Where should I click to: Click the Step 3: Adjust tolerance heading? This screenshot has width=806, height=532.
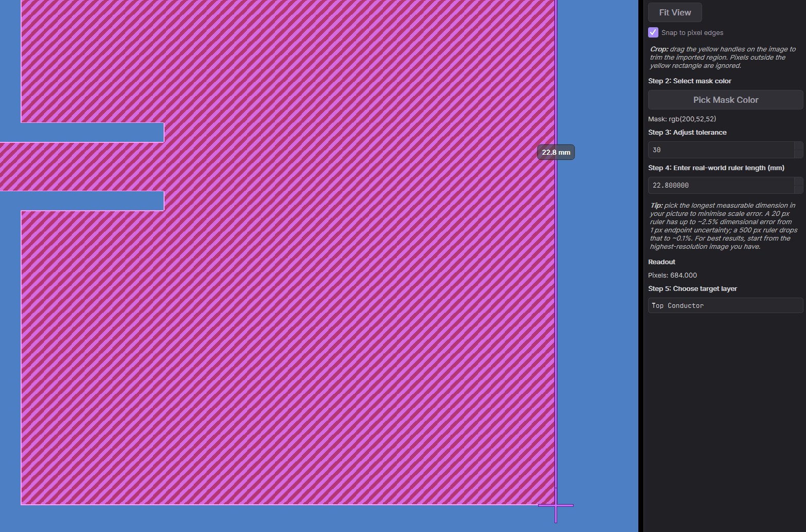pyautogui.click(x=687, y=132)
